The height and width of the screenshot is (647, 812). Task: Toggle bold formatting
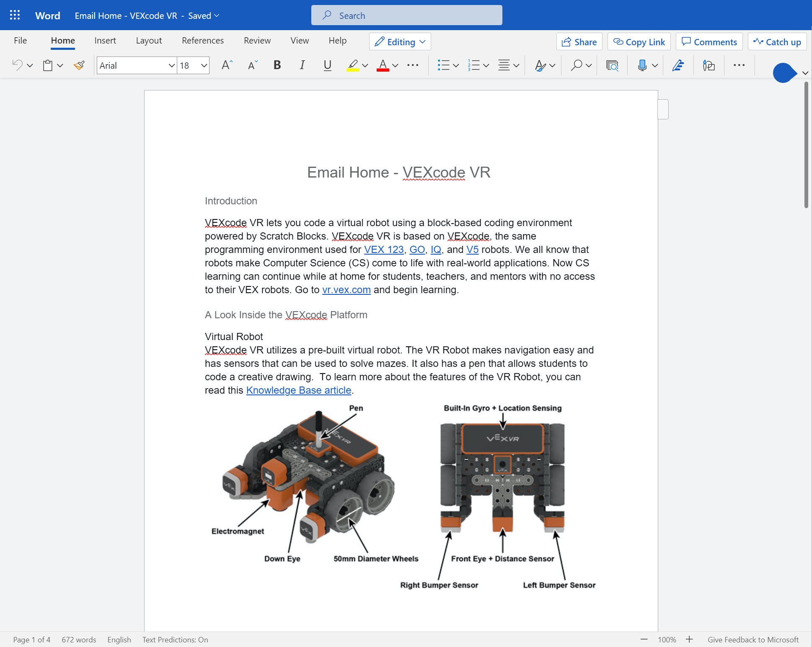[x=277, y=65]
